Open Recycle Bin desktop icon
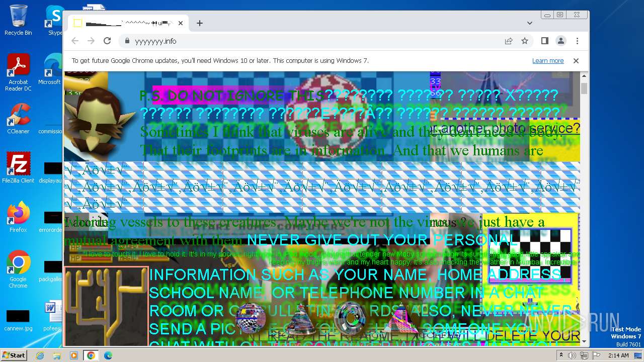 pos(18,20)
